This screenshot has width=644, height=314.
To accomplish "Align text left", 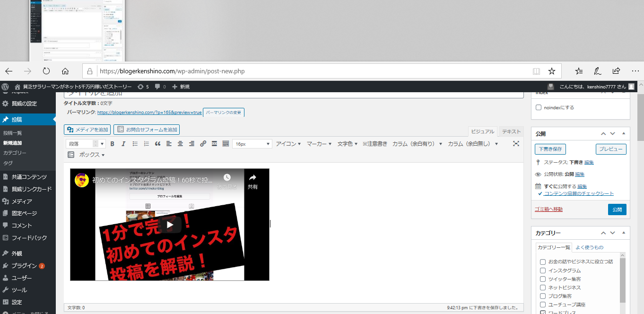I will click(169, 144).
